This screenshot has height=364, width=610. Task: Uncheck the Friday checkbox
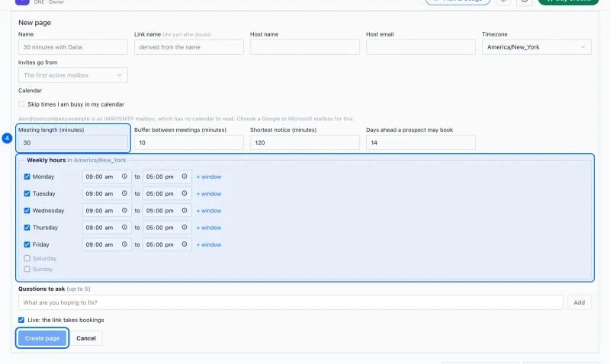(27, 244)
